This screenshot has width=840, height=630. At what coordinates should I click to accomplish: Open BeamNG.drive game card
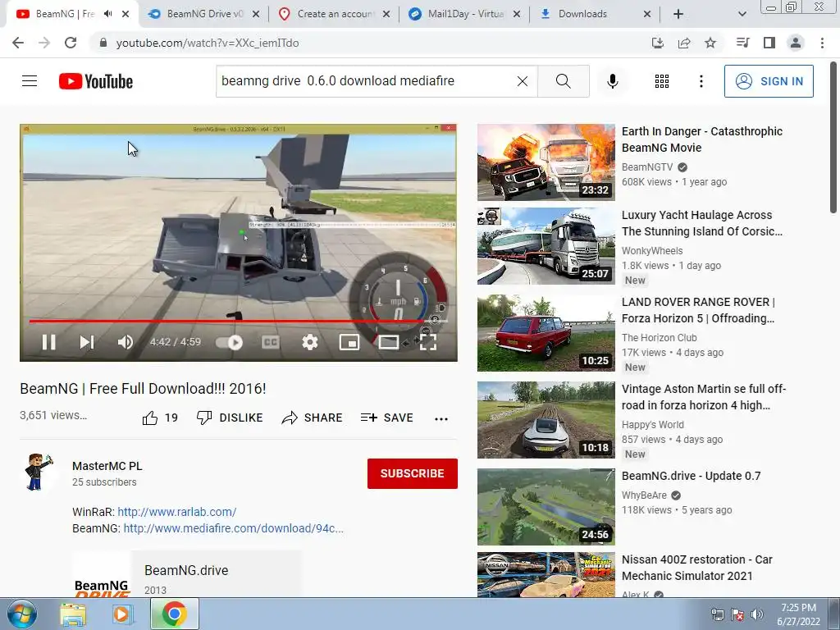[187, 574]
